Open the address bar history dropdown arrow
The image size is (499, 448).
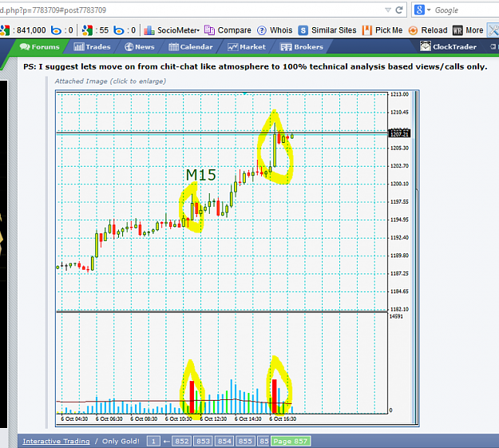[388, 10]
